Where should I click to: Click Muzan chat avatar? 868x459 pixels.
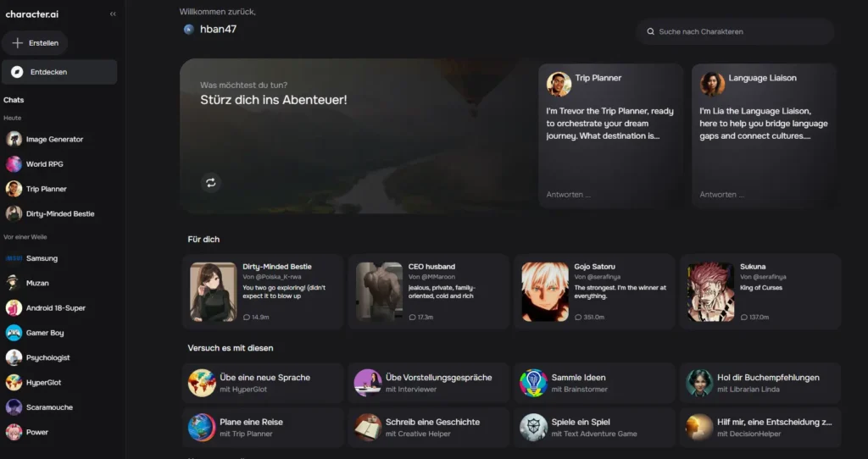pos(14,283)
